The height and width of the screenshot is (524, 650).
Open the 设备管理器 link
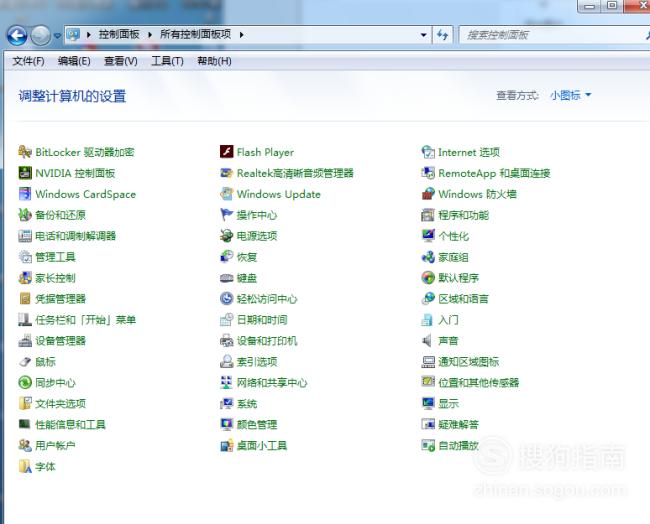coord(60,341)
